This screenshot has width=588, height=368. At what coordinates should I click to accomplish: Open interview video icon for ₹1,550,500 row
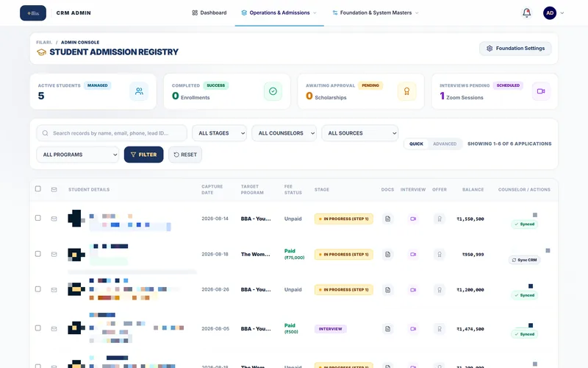(413, 219)
